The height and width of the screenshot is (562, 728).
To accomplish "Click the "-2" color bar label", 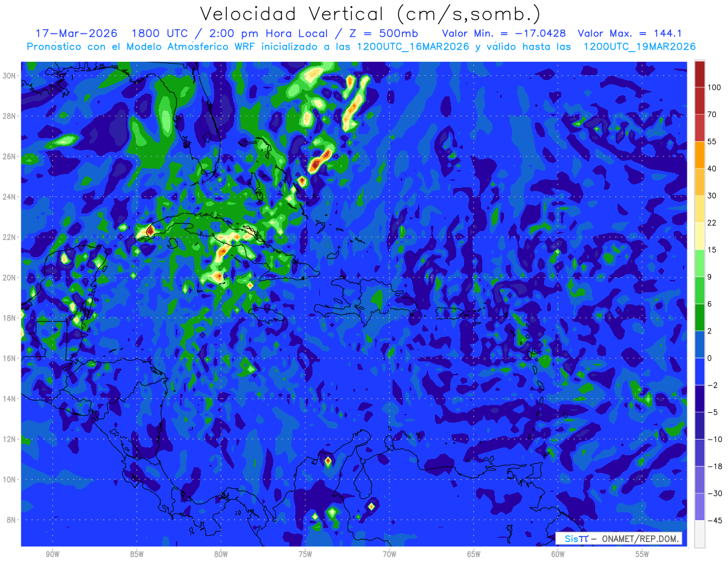I will [712, 385].
